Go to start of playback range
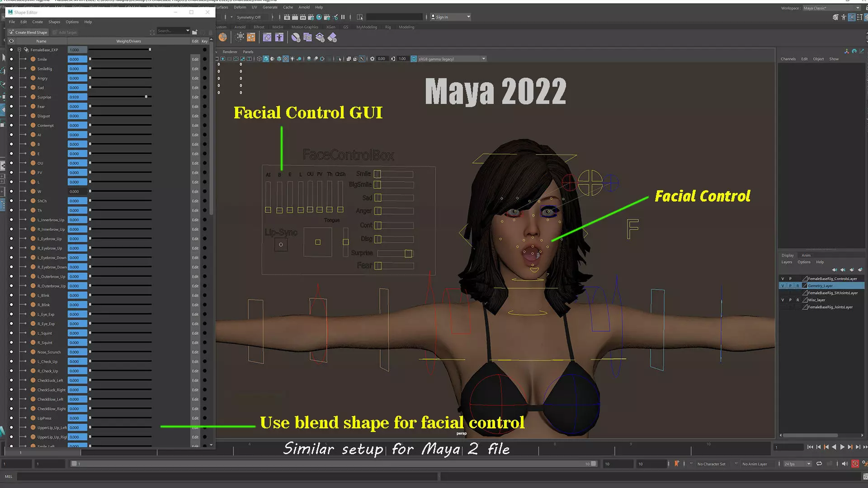 (x=810, y=447)
